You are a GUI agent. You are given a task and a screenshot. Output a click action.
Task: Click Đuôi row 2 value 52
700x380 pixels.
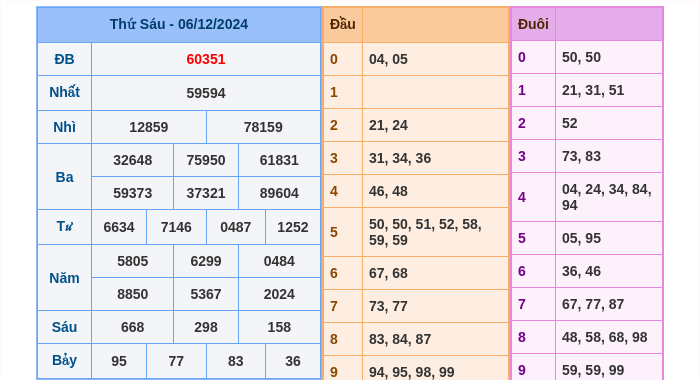pyautogui.click(x=570, y=123)
